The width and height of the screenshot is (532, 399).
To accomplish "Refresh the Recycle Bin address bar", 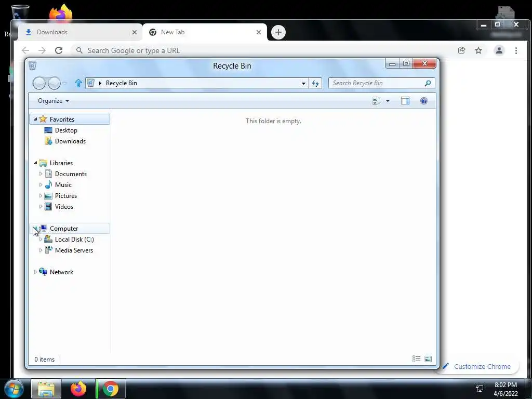I will click(315, 83).
